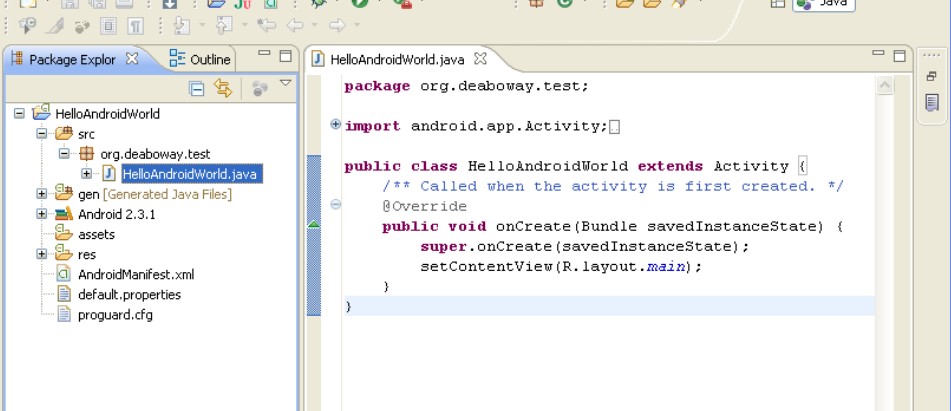951x411 pixels.
Task: Maximize the Package Explorer panel
Action: click(286, 56)
